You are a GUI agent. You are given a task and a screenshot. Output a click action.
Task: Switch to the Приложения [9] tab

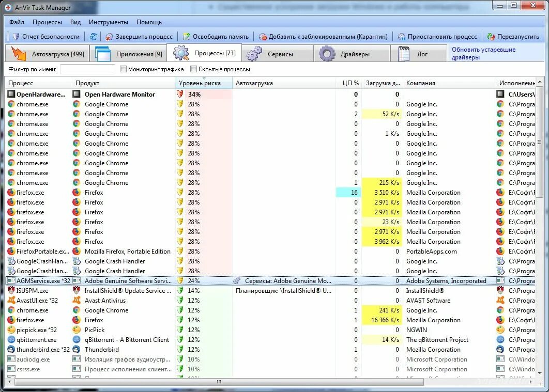(128, 54)
